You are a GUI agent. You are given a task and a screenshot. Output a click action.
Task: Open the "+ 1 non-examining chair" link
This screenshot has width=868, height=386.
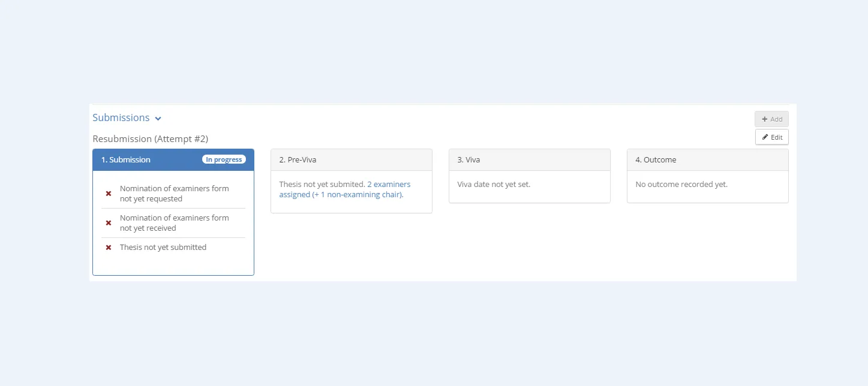click(x=358, y=194)
